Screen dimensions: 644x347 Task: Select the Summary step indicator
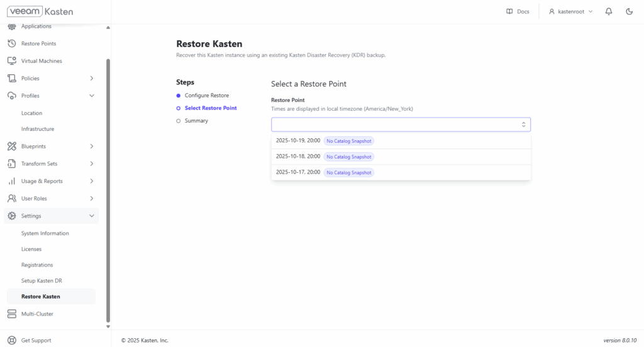point(178,121)
